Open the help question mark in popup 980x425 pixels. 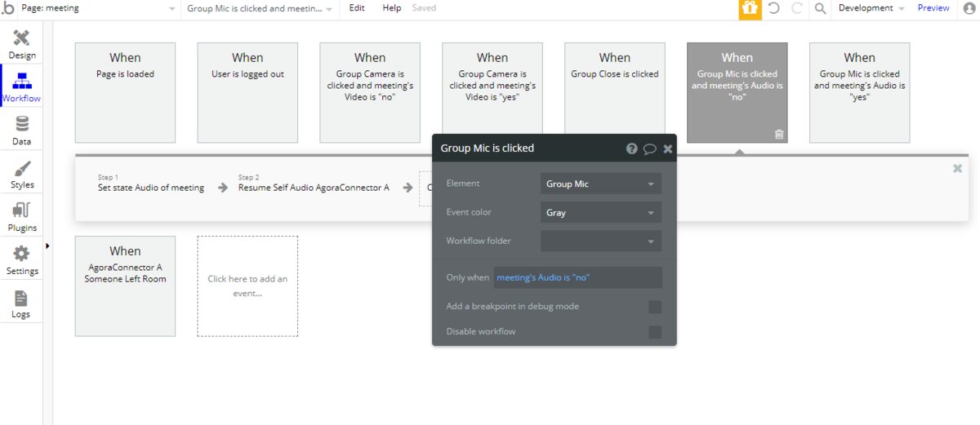pos(632,148)
